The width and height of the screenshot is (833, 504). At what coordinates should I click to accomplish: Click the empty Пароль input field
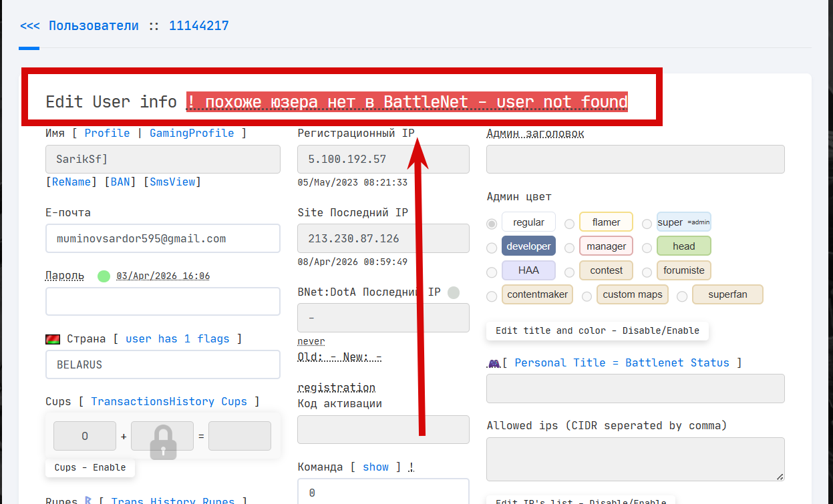(x=163, y=301)
